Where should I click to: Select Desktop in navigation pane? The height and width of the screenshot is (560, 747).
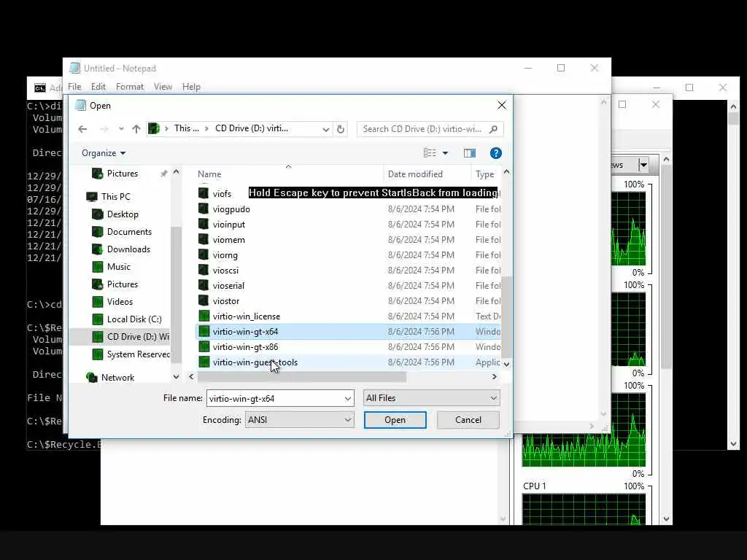pos(123,214)
